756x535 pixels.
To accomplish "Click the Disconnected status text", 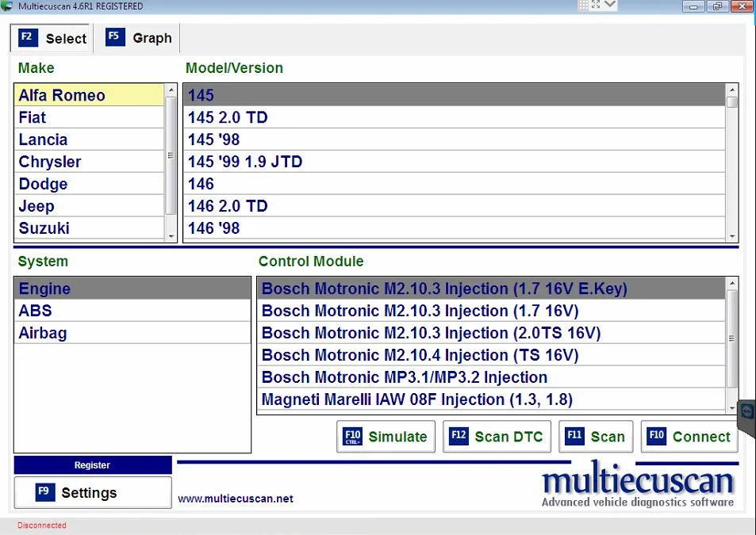I will click(42, 525).
